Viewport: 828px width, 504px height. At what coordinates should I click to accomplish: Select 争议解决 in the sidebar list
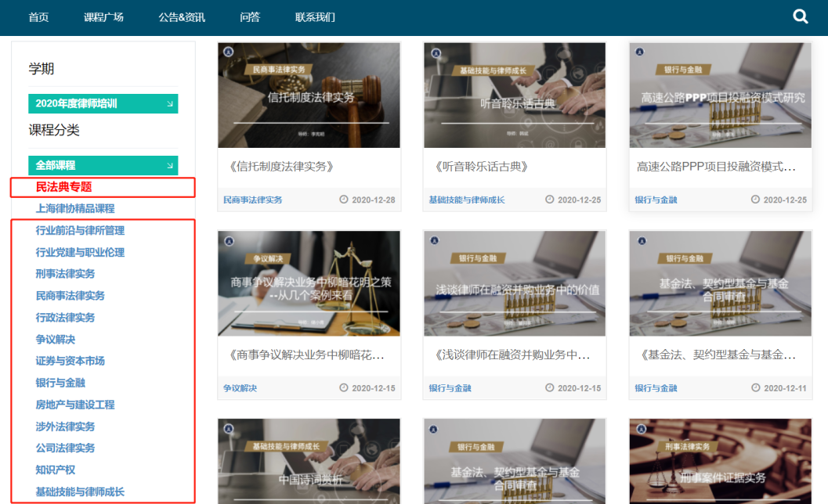(55, 339)
